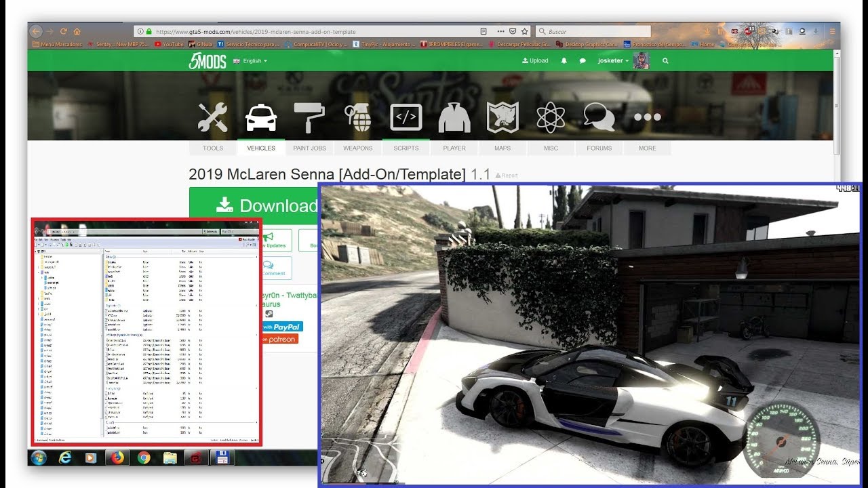Open File Explorer from taskbar
This screenshot has width=868, height=488.
point(170,458)
